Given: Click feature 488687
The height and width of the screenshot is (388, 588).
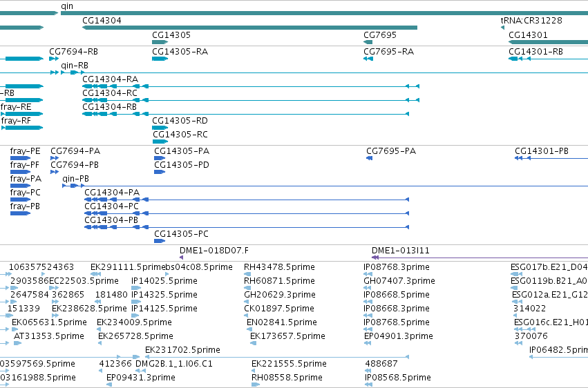Looking at the screenshot, I should point(368,371).
